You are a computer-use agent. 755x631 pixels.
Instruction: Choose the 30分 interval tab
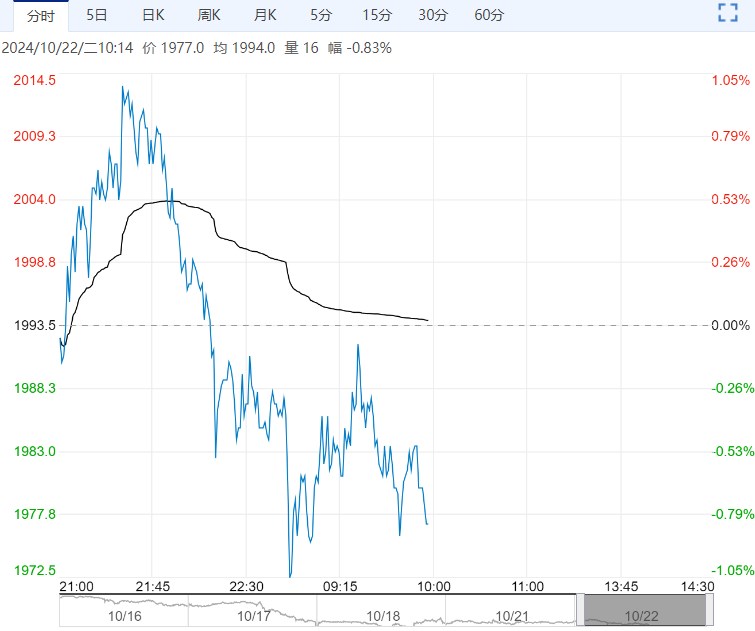(x=433, y=15)
